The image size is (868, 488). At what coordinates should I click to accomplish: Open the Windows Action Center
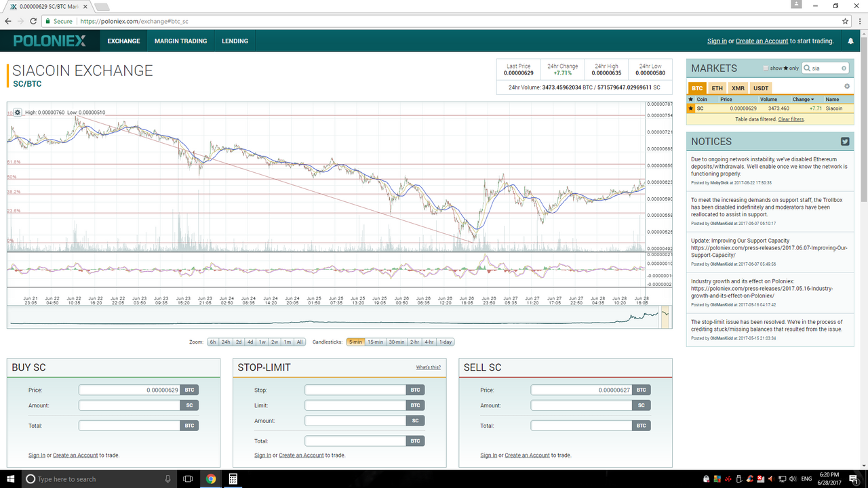[853, 479]
